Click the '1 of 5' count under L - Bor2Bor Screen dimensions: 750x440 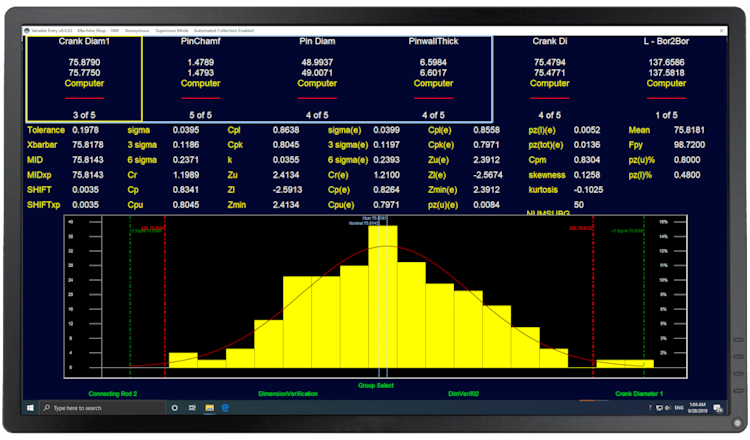(666, 115)
